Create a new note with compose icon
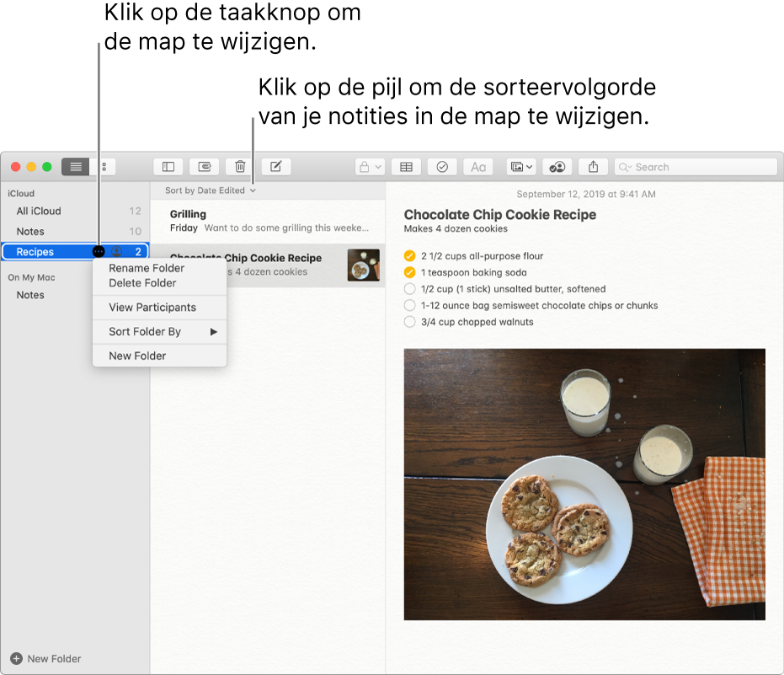 (x=276, y=167)
